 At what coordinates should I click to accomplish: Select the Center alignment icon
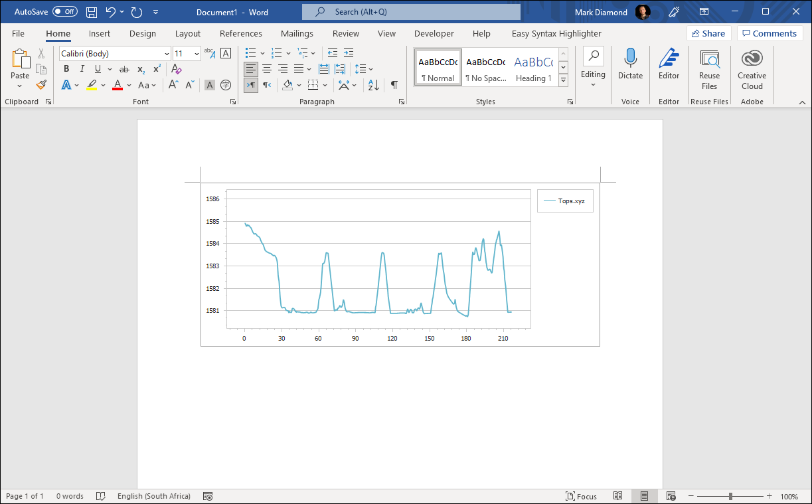pos(267,69)
